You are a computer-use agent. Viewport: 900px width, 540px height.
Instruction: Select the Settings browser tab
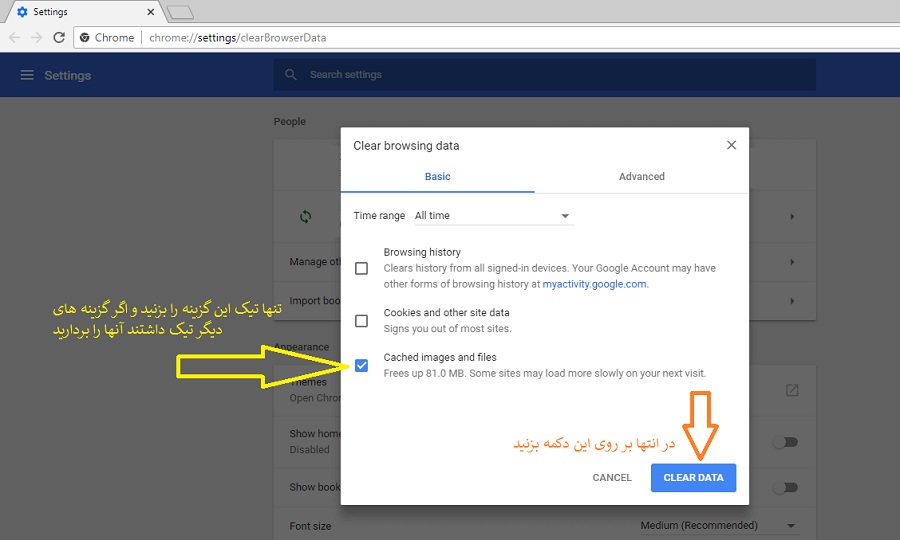pos(85,11)
